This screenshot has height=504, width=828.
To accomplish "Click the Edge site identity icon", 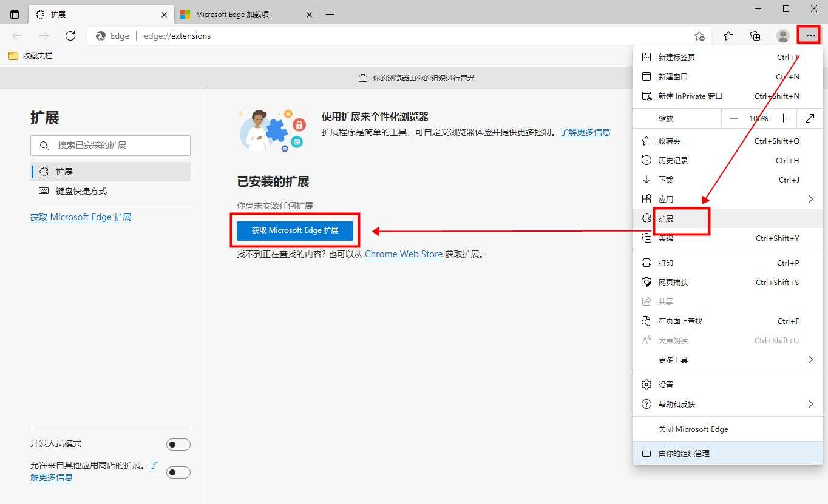I will pos(101,36).
